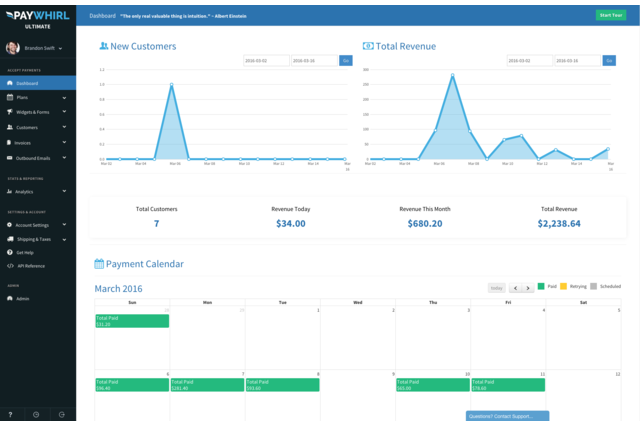
Task: Click the green Paid legend swatch
Action: click(x=541, y=286)
